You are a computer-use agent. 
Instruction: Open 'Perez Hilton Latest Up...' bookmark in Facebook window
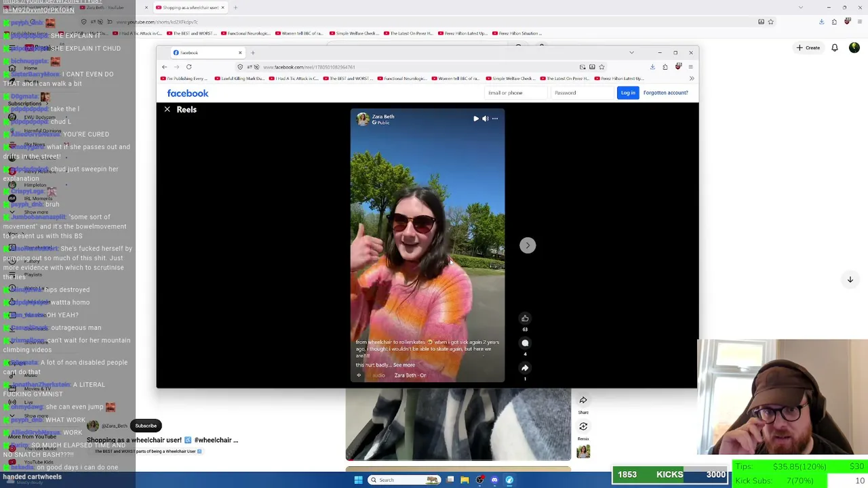point(618,79)
